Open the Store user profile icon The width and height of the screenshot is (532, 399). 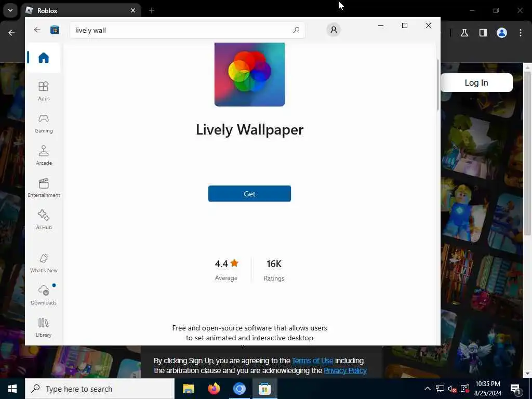tap(334, 30)
